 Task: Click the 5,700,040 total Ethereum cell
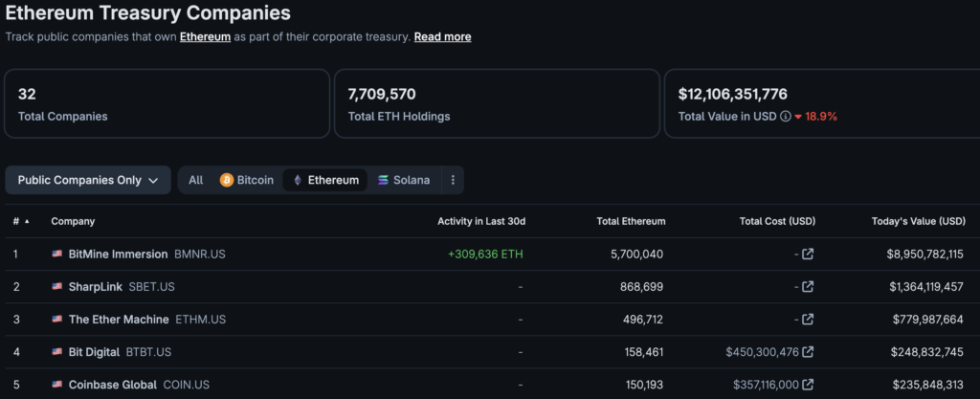coord(635,255)
